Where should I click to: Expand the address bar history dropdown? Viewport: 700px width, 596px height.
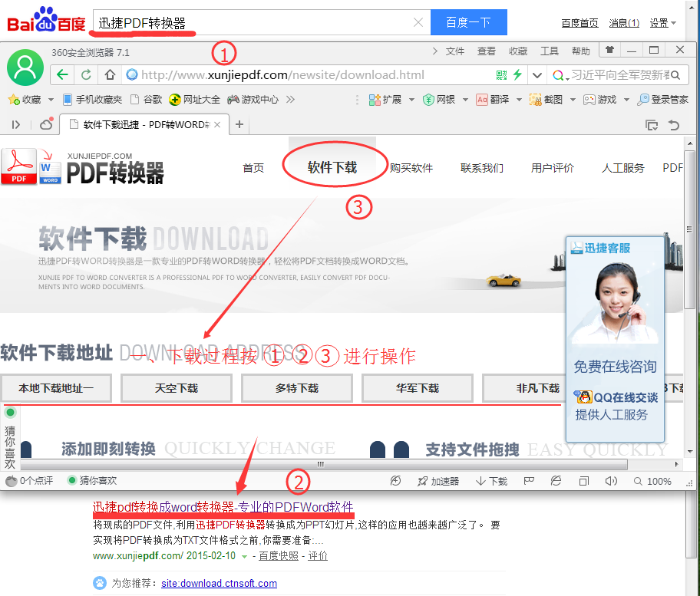pos(537,75)
